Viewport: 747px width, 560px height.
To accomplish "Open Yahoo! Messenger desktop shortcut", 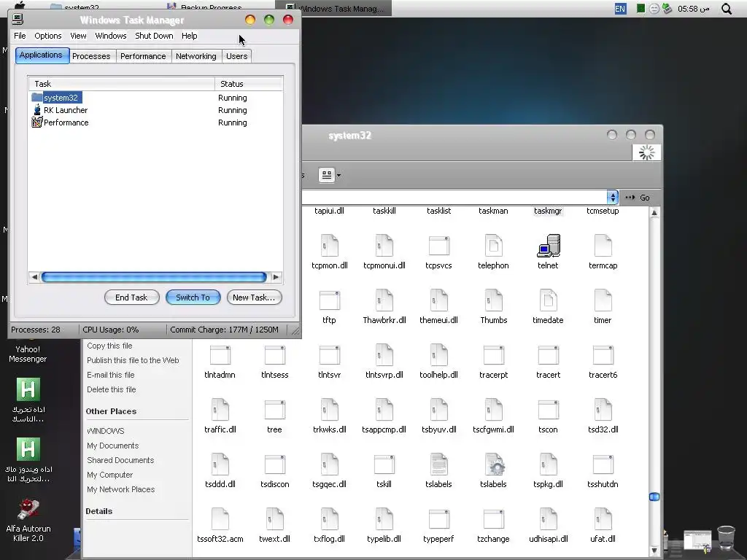I will pos(28,354).
